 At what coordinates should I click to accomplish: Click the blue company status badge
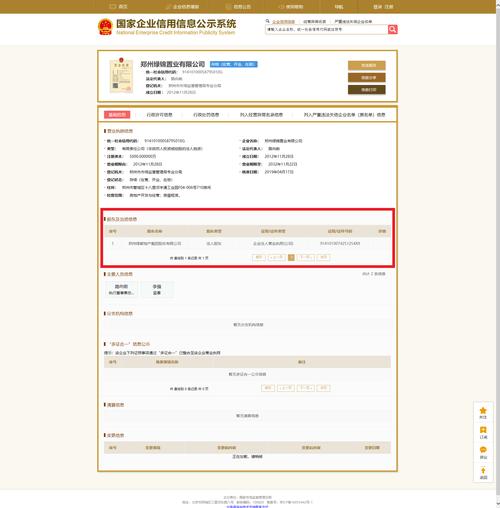click(x=233, y=64)
